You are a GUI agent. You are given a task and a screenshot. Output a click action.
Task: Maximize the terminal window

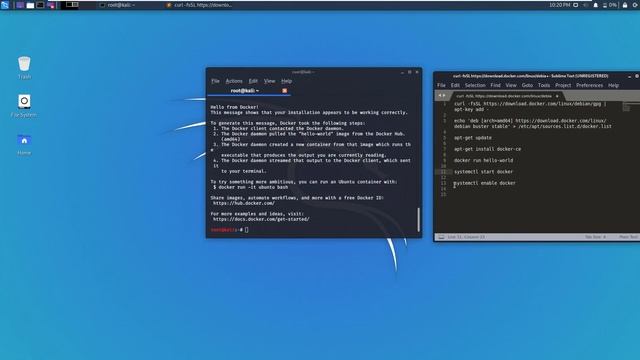point(410,72)
